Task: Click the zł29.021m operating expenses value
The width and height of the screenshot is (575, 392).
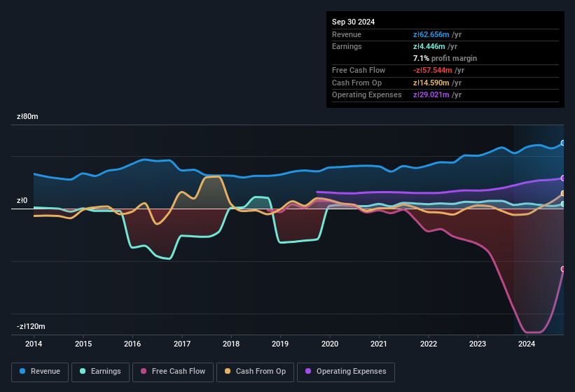Action: 431,95
